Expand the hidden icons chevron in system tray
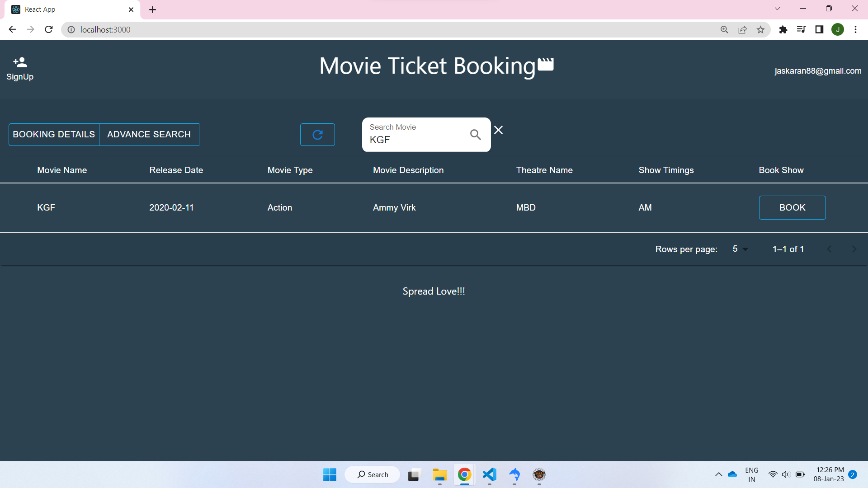 coord(719,474)
